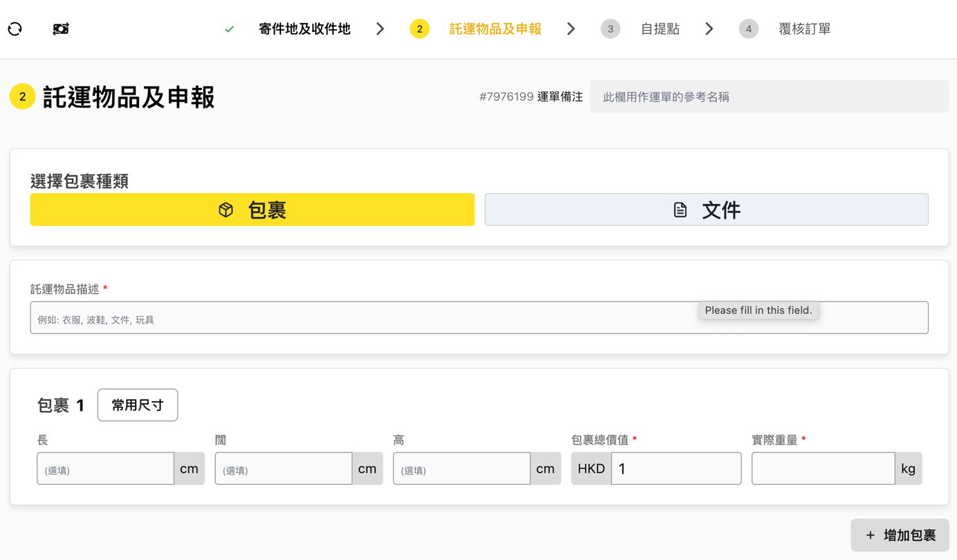Open the 自提點 step
The height and width of the screenshot is (560, 957).
click(659, 29)
